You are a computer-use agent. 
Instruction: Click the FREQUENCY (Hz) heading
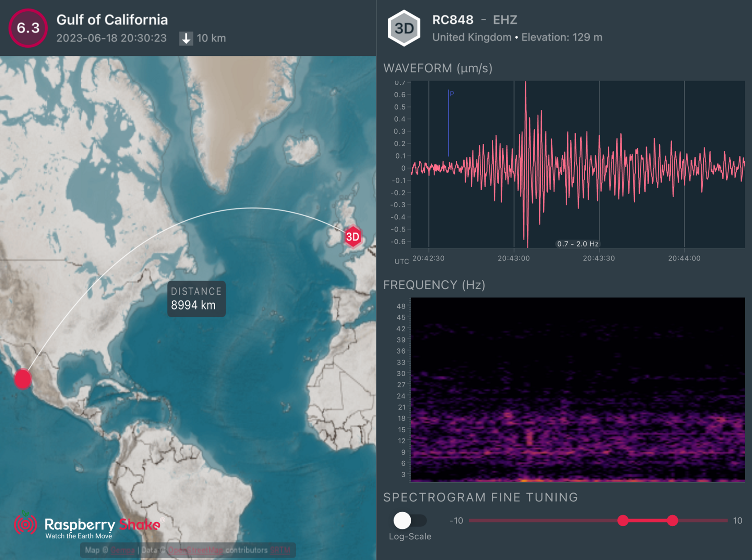434,285
